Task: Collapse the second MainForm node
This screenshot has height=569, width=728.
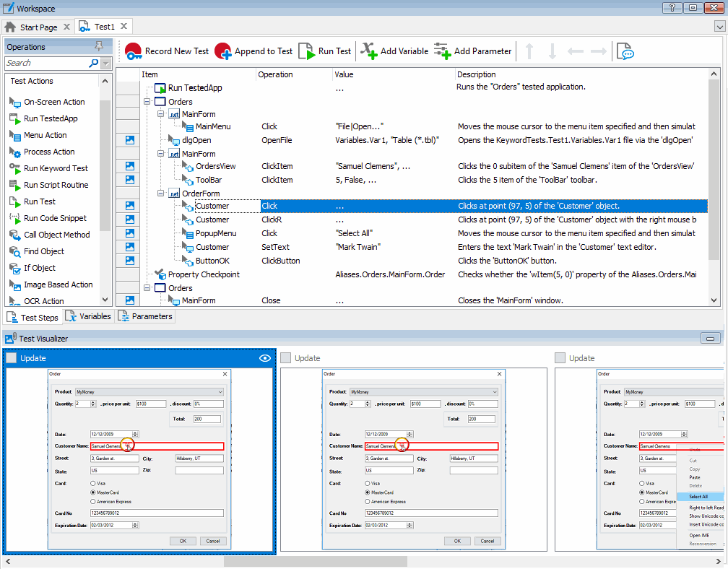Action: [x=160, y=154]
